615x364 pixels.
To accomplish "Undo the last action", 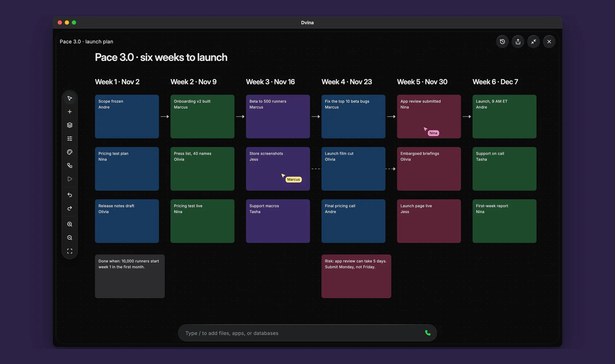I will point(70,195).
